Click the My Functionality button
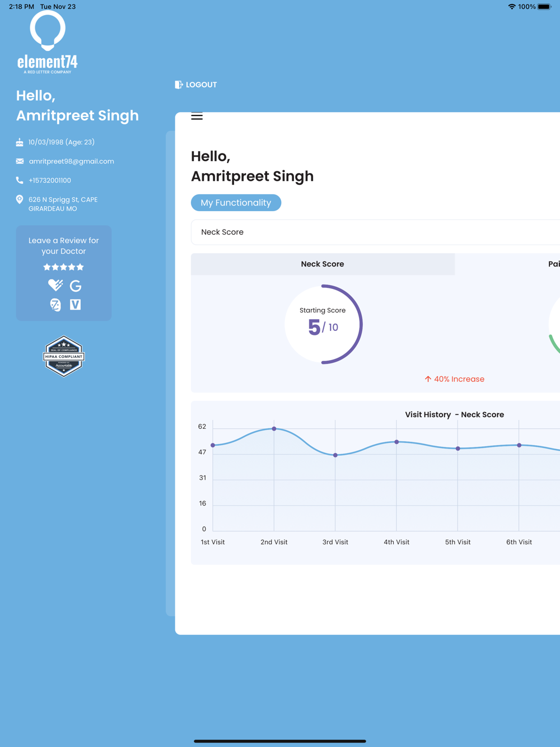Image resolution: width=560 pixels, height=747 pixels. (236, 203)
